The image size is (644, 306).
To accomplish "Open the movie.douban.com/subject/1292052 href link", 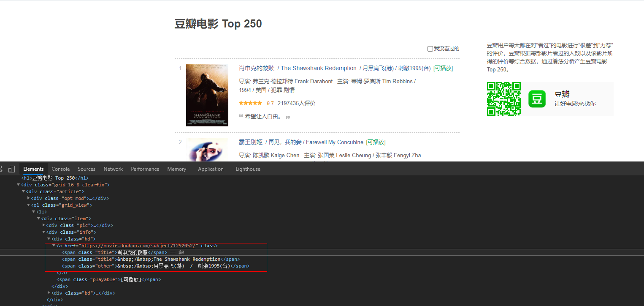I will 138,246.
